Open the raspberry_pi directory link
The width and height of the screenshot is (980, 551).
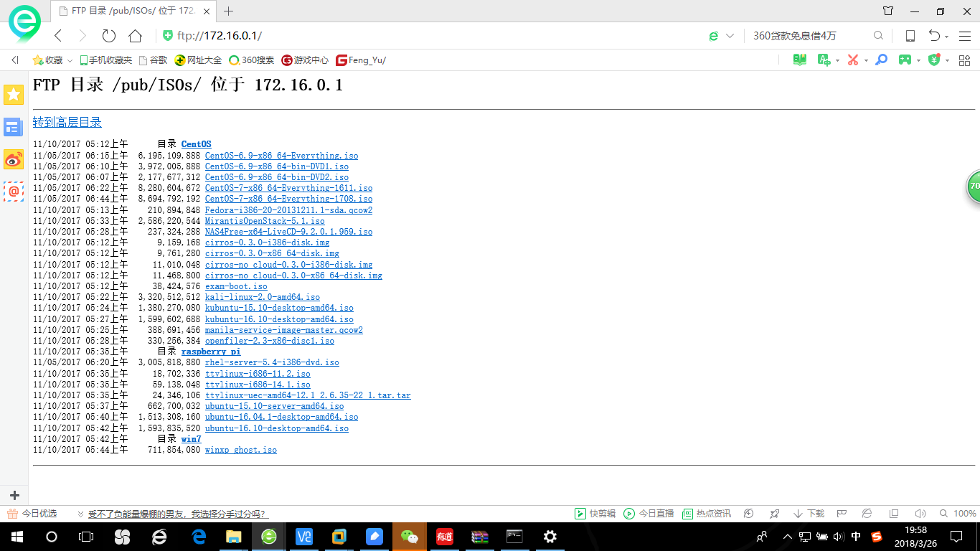[211, 352]
